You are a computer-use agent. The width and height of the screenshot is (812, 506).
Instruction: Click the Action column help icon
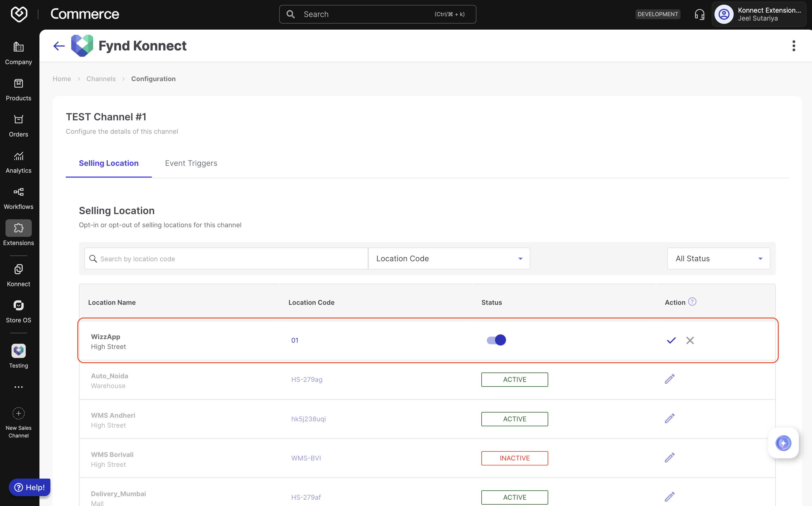[x=692, y=302]
